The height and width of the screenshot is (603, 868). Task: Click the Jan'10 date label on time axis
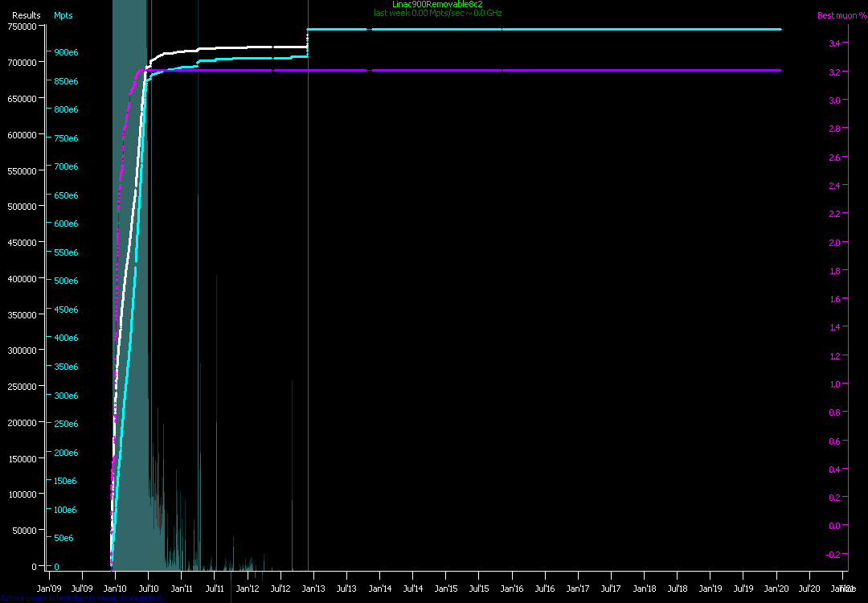tap(115, 589)
